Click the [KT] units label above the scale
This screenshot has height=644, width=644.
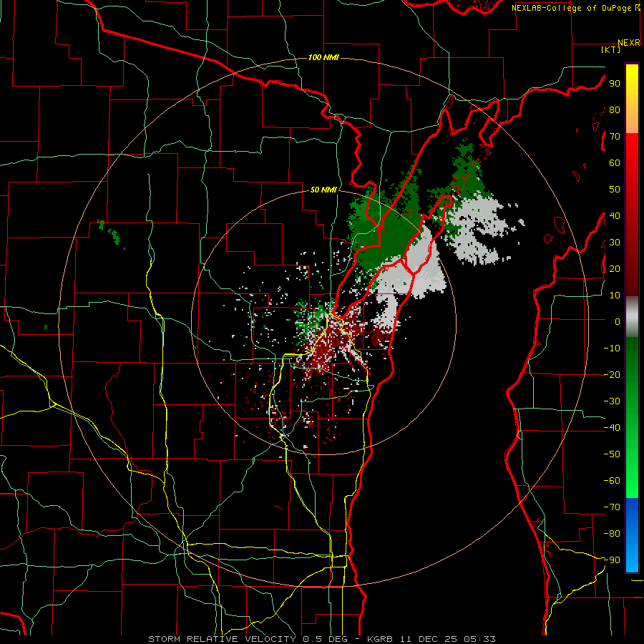point(610,49)
